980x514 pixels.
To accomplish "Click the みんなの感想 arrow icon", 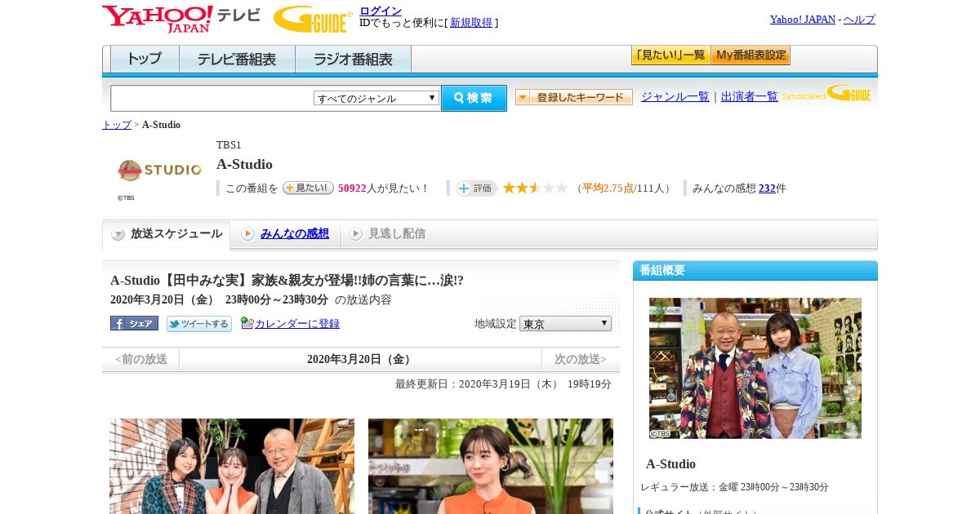I will coord(247,234).
